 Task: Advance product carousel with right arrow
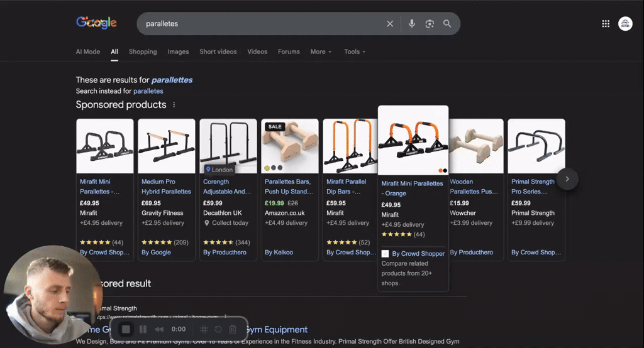point(567,179)
